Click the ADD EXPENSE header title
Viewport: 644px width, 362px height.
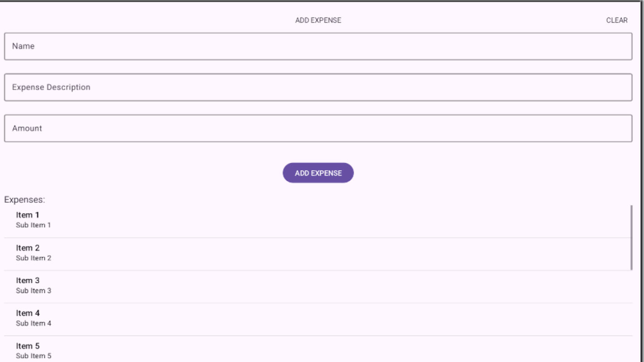[x=318, y=20]
